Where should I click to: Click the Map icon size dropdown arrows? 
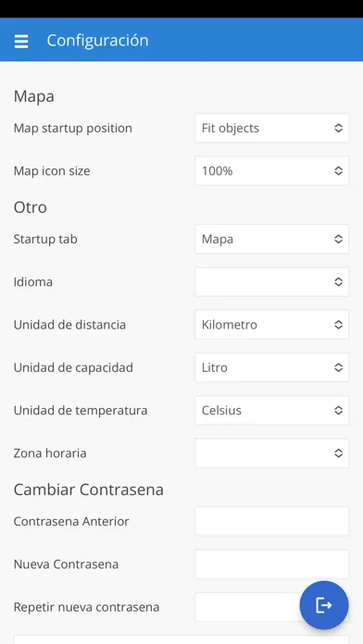[x=338, y=171]
